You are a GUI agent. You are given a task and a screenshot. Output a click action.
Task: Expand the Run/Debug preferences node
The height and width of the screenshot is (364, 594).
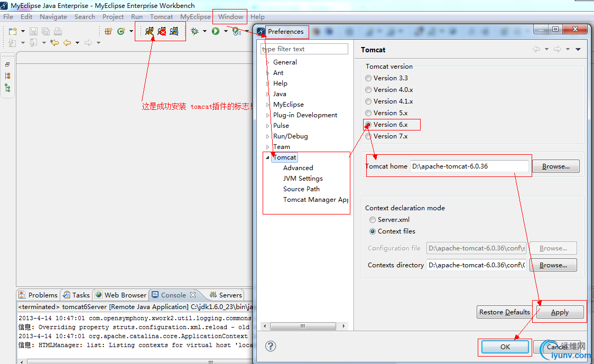click(268, 136)
